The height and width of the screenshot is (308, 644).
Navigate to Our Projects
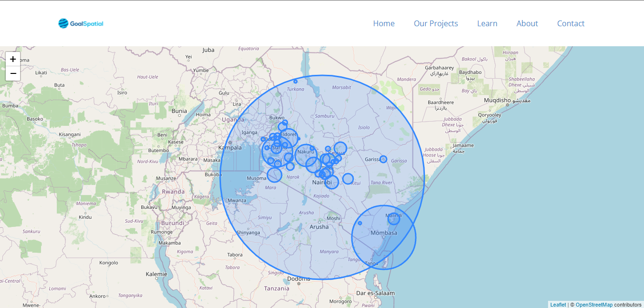tap(435, 23)
